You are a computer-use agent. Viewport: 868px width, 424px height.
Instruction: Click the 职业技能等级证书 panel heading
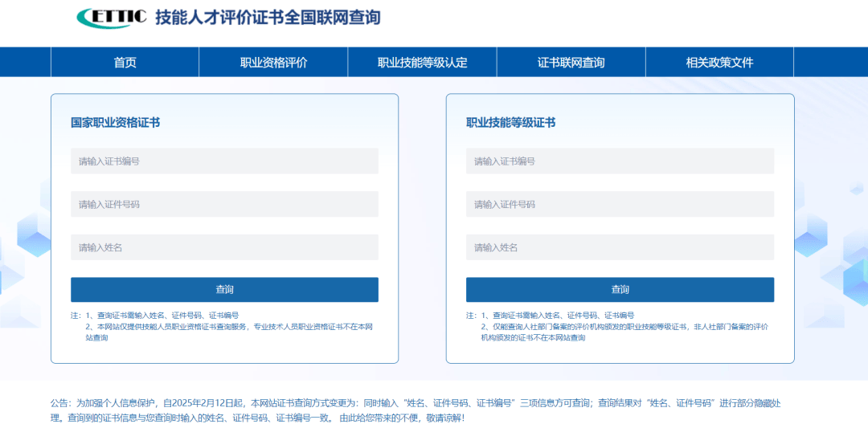[510, 123]
